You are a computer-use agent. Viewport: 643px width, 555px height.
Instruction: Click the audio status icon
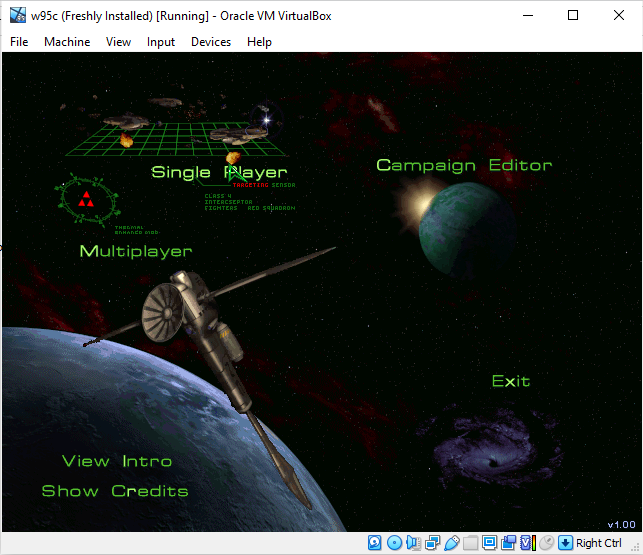(x=413, y=543)
